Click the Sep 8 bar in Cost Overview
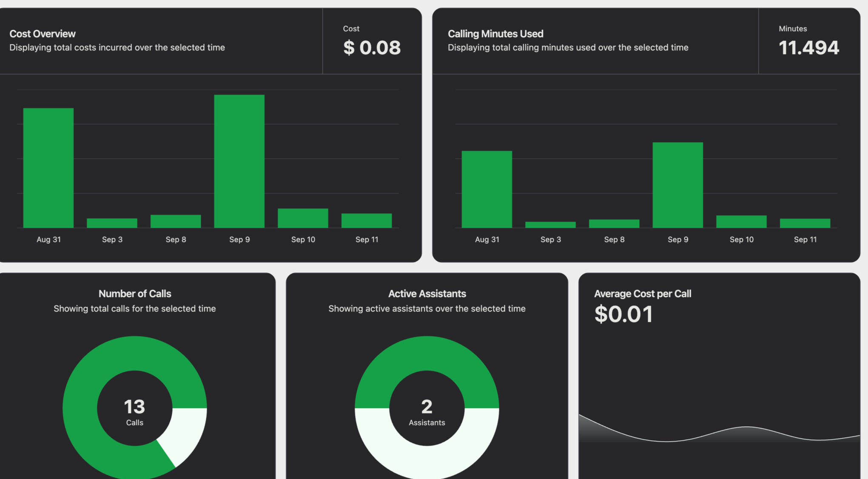Screen dimensions: 868x479 pos(176,221)
